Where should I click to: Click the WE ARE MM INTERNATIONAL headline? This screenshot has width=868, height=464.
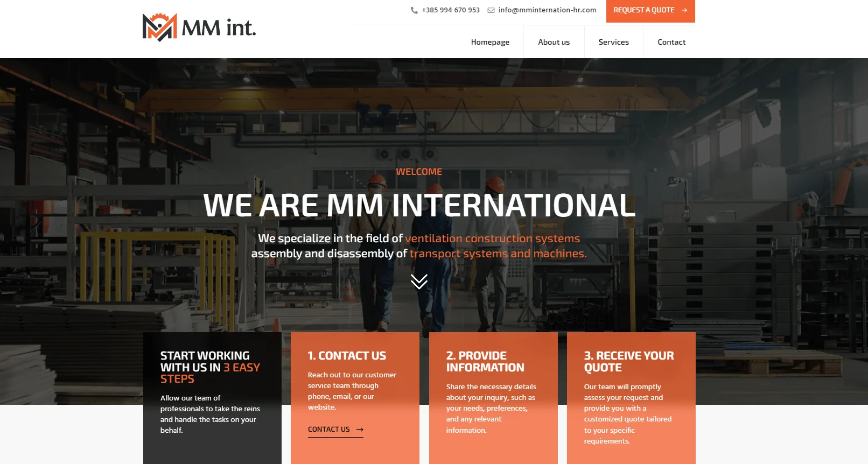[419, 205]
